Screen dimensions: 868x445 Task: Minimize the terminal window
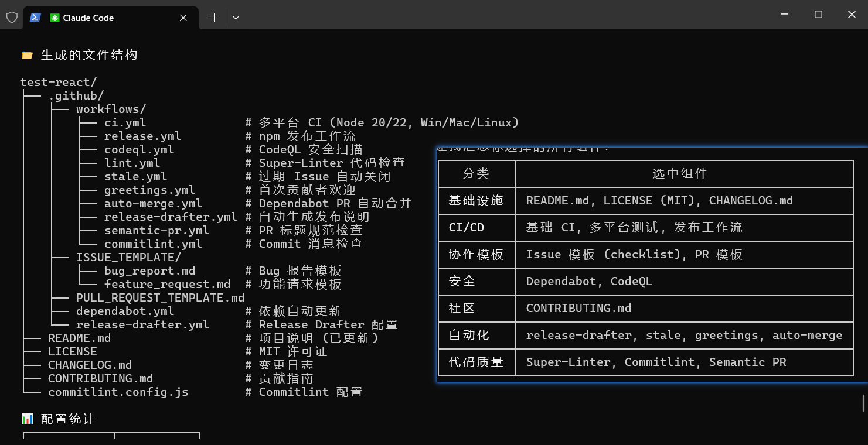click(785, 15)
